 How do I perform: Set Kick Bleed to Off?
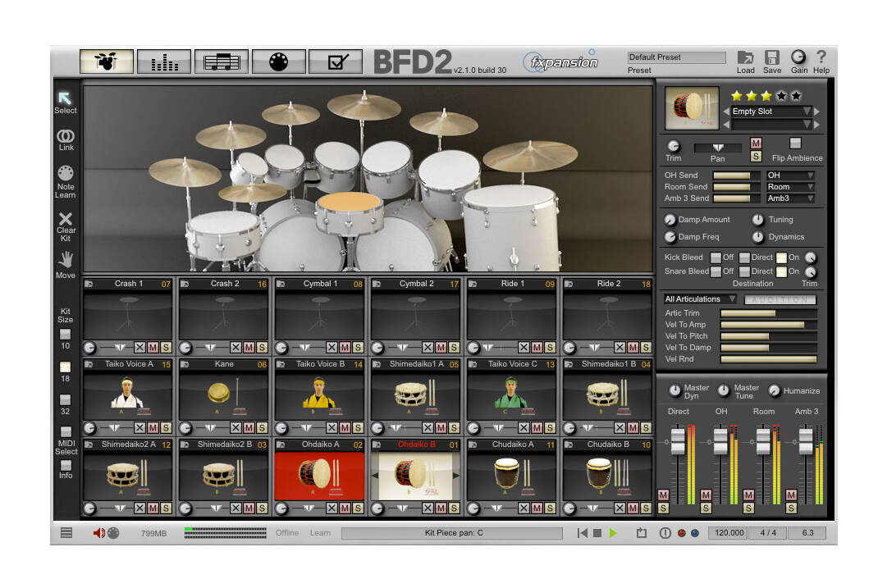coord(716,258)
